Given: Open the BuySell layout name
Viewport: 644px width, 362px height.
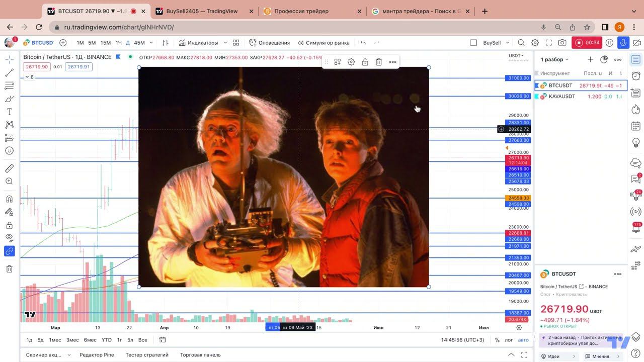Looking at the screenshot, I should [492, 43].
